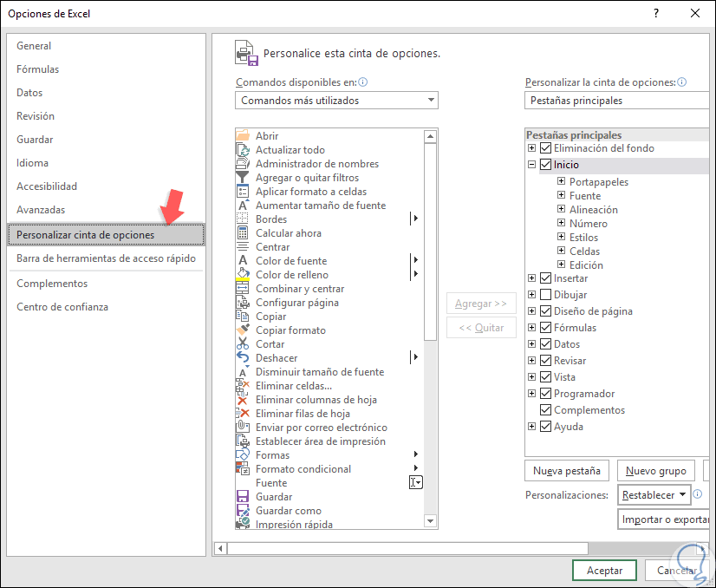Click the Color de fuente letter icon

click(x=243, y=260)
